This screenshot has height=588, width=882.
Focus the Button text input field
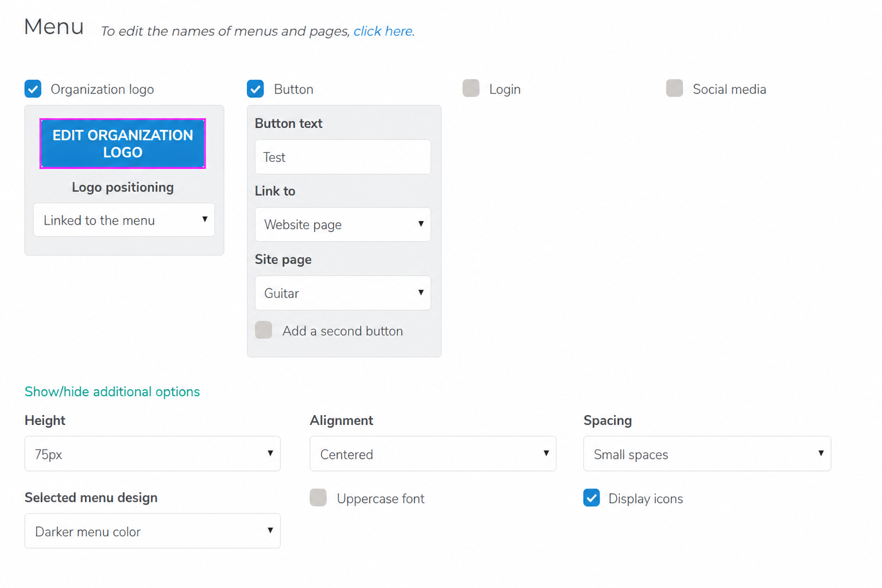pyautogui.click(x=343, y=157)
